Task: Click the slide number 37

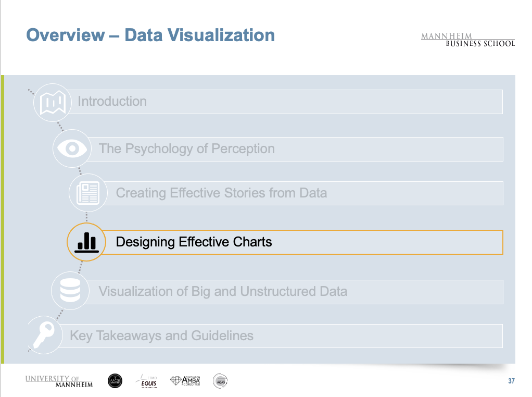Action: point(511,382)
